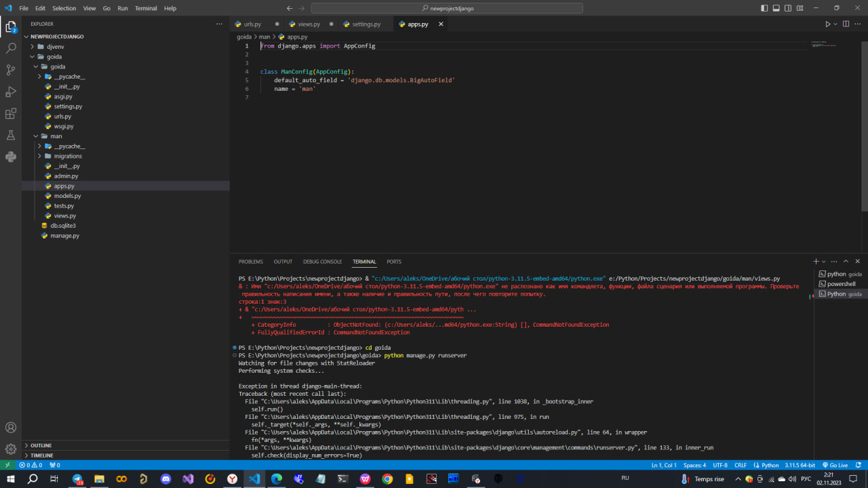Open terminal panel More Actions ellipsis
The image size is (868, 488).
pos(833,262)
